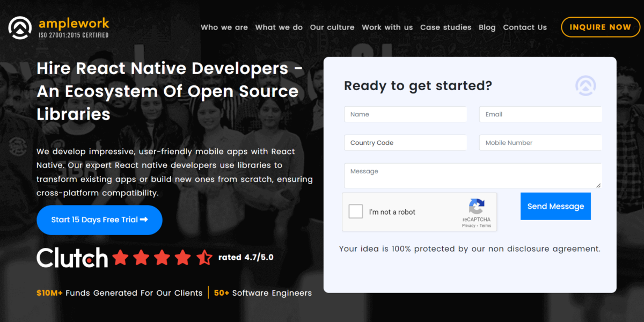Click the arrow icon in the free trial button
Screen dimensions: 644x322
(x=145, y=220)
